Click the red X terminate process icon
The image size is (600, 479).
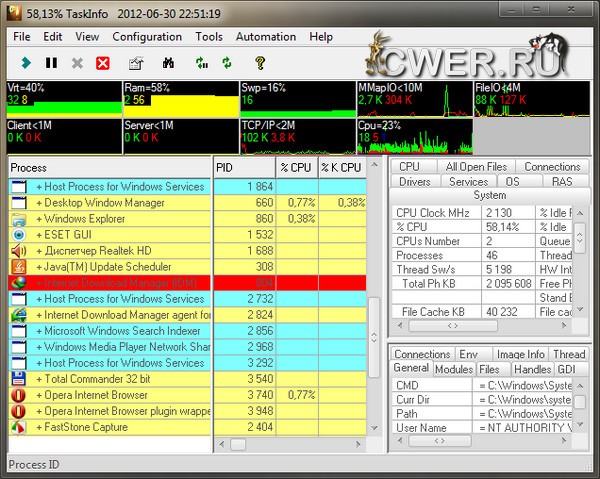point(102,63)
